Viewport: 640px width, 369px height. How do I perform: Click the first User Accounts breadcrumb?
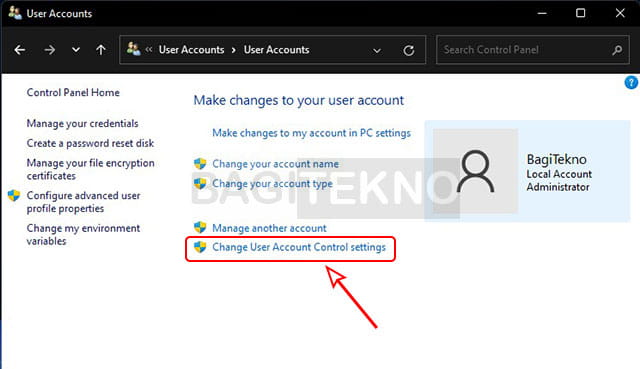point(191,50)
